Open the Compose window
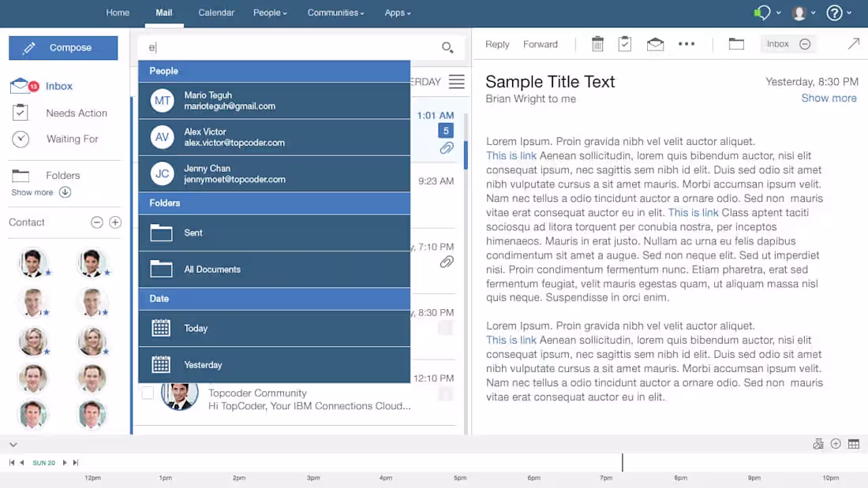 coord(63,48)
